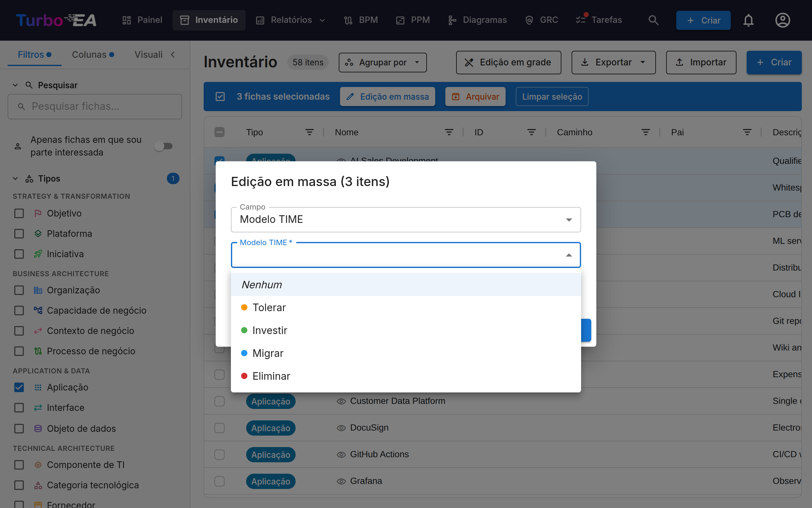Close the Modelo TIME value dropdown arrow

(569, 255)
